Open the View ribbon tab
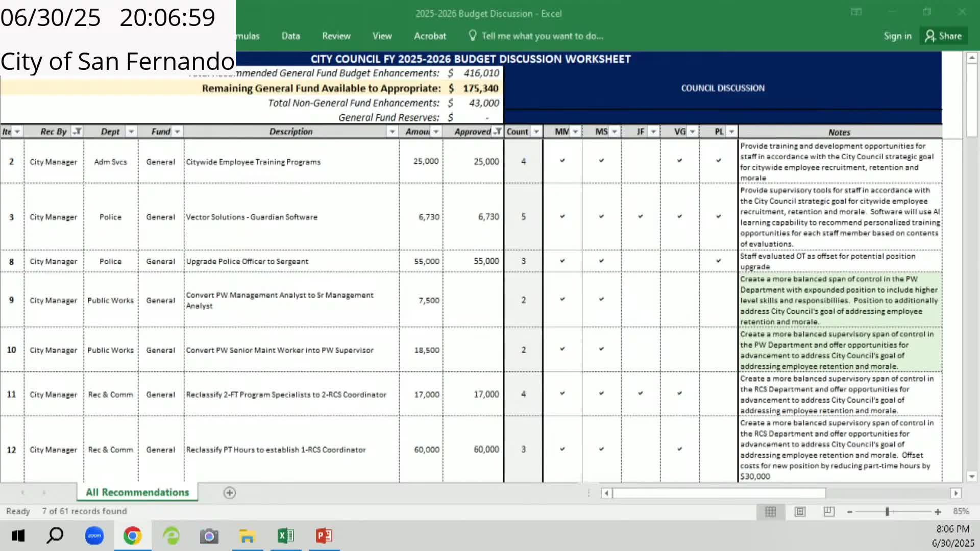 coord(382,36)
